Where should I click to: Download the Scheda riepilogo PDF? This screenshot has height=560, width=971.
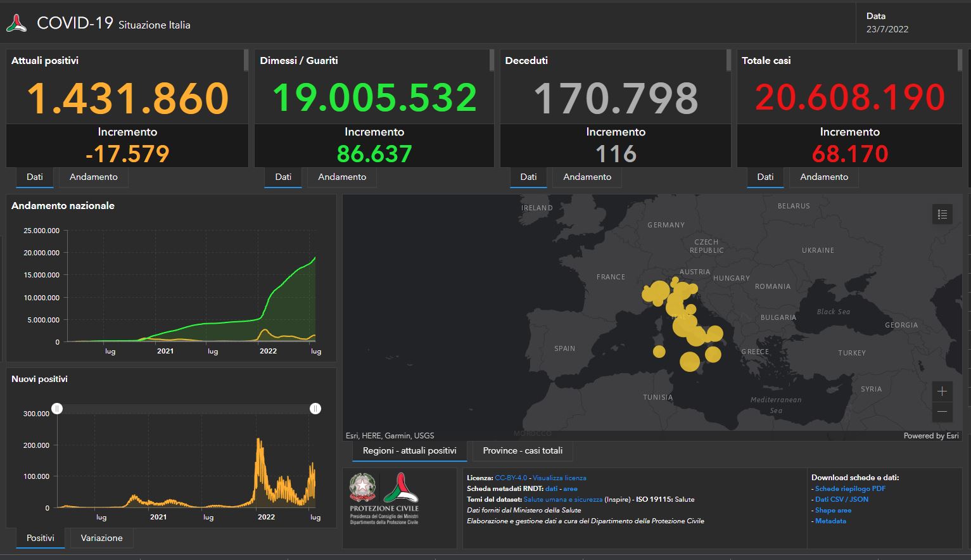click(x=850, y=488)
